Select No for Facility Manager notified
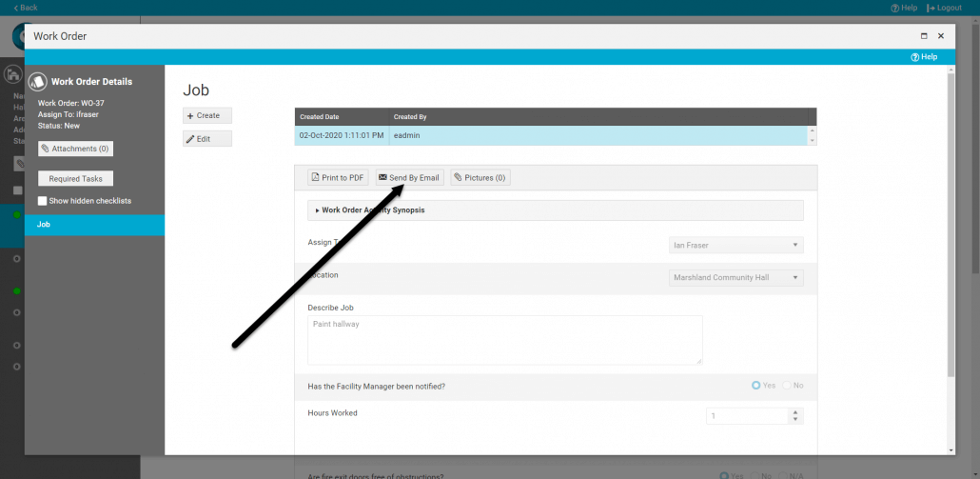Viewport: 980px width, 479px height. (x=787, y=386)
